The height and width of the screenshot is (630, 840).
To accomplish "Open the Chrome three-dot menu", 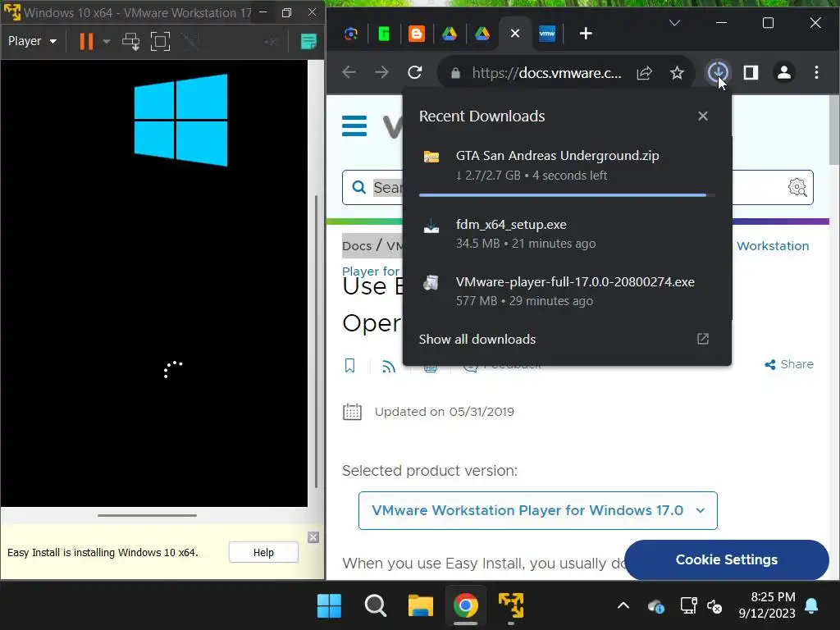I will (816, 72).
